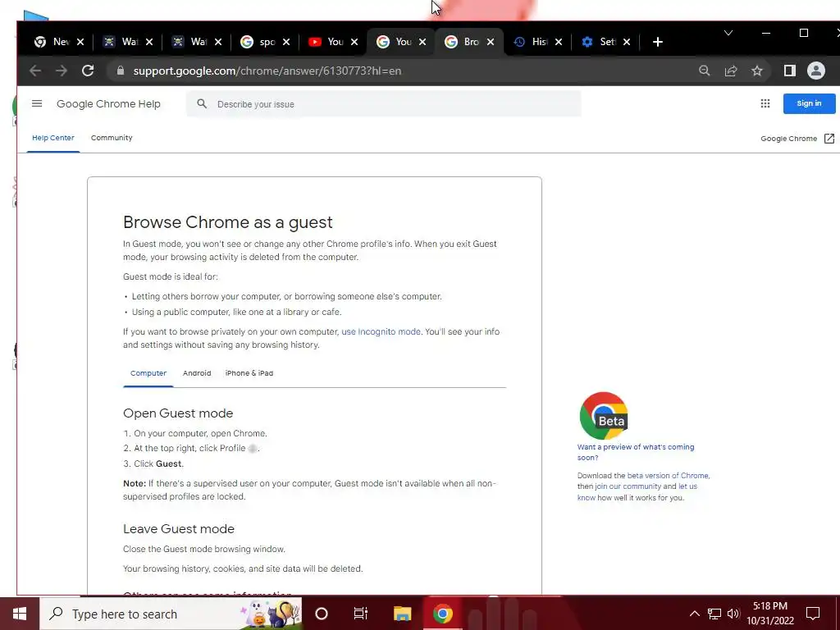The height and width of the screenshot is (630, 840).
Task: Focus the 'Type here to search' taskbar box
Action: 171,614
